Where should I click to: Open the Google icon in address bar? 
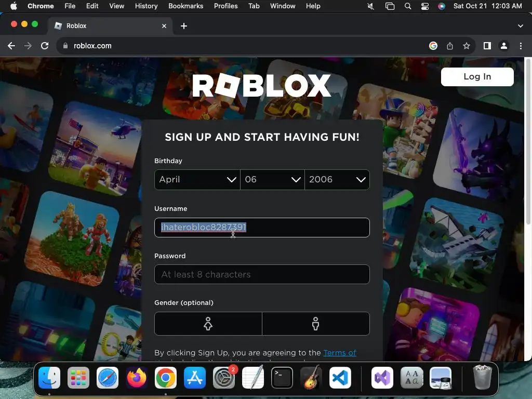click(x=433, y=46)
